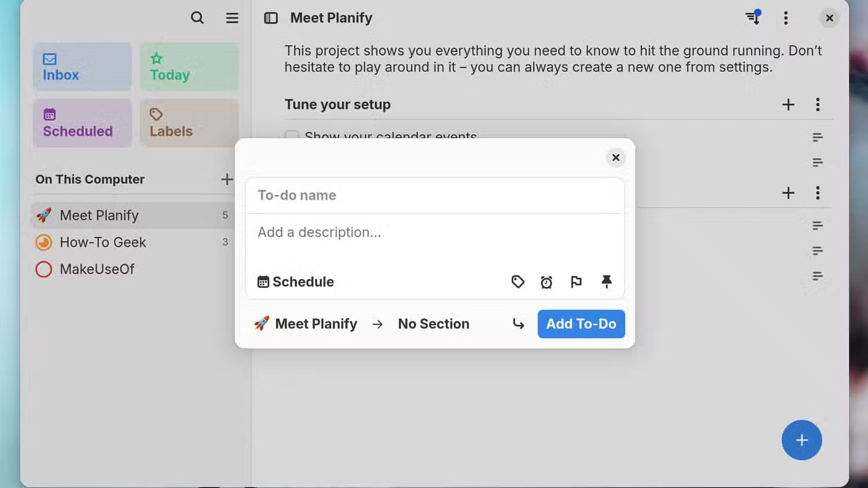Add a label with the tag icon

pyautogui.click(x=518, y=282)
